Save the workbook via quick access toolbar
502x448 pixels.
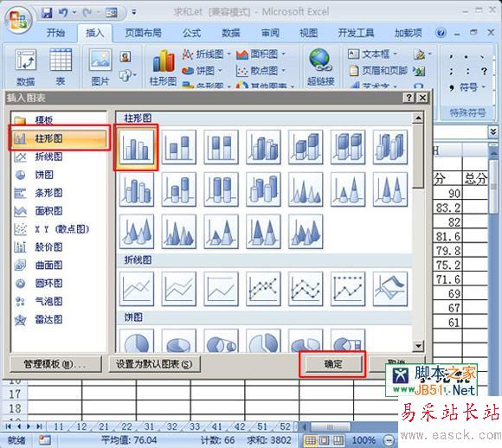47,13
